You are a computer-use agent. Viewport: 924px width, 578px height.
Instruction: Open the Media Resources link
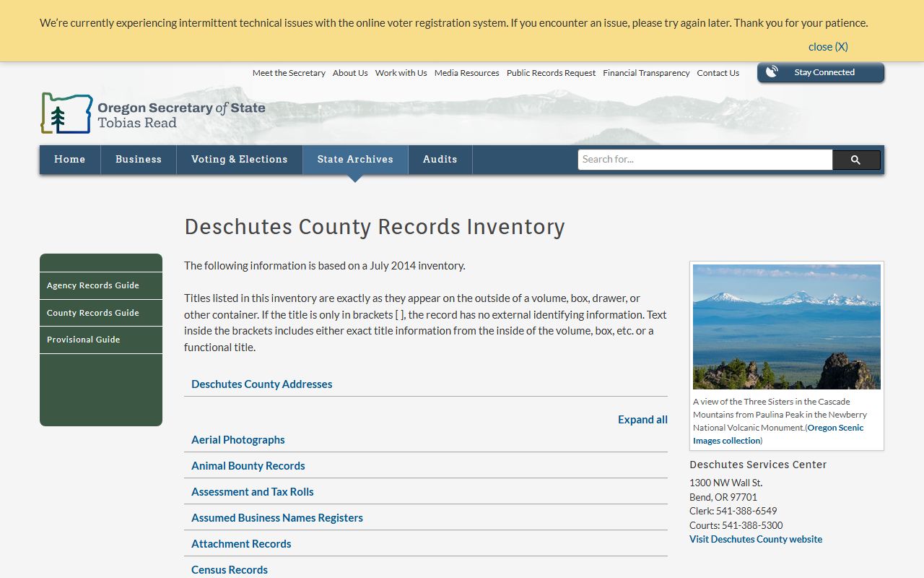[x=467, y=73]
